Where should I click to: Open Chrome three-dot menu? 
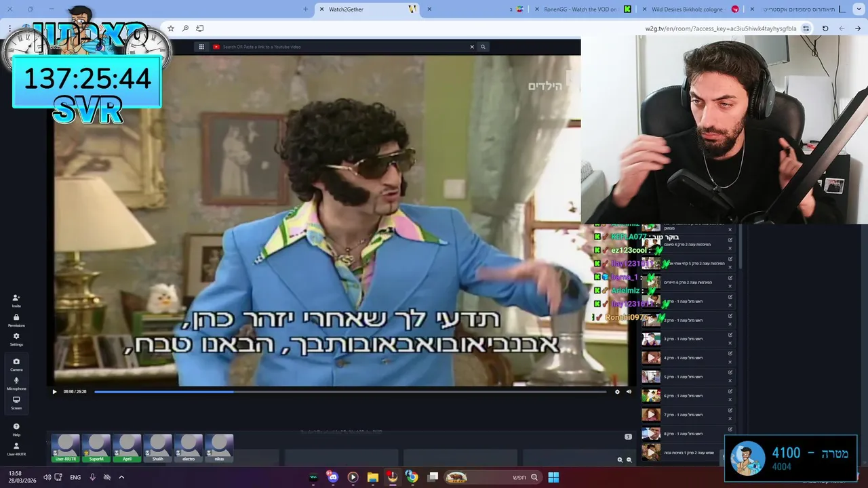point(9,28)
